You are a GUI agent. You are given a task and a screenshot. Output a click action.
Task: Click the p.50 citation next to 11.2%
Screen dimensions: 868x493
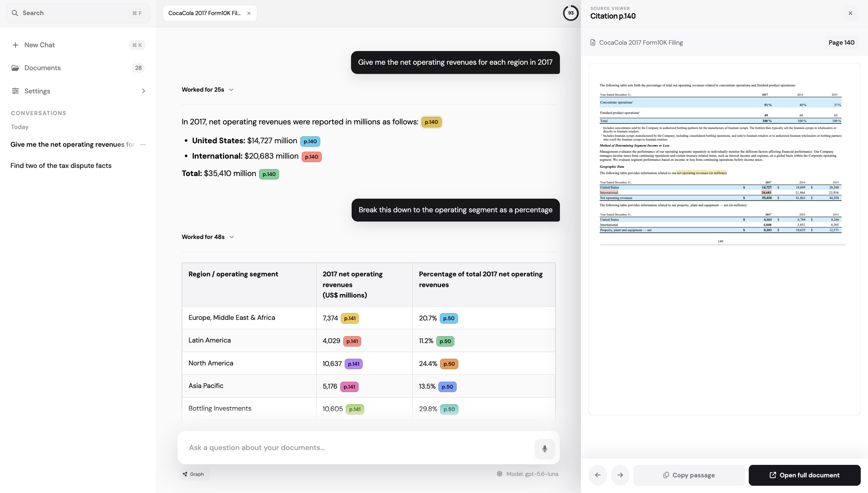445,341
